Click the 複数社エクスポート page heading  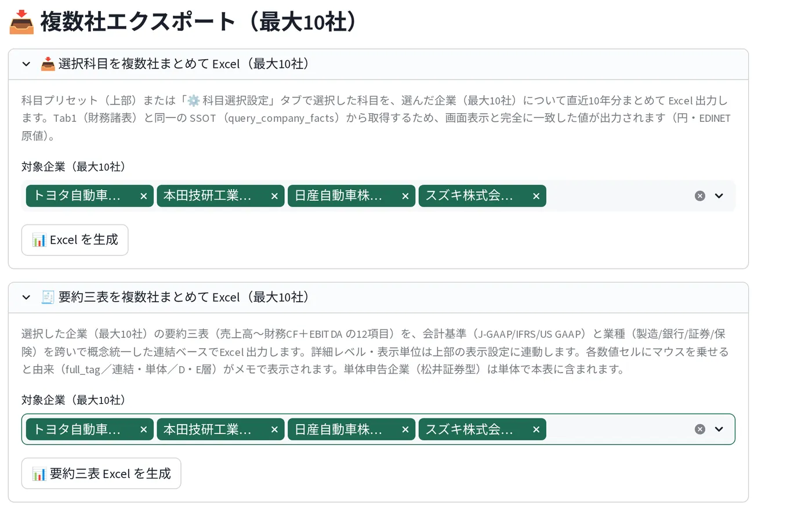[200, 22]
